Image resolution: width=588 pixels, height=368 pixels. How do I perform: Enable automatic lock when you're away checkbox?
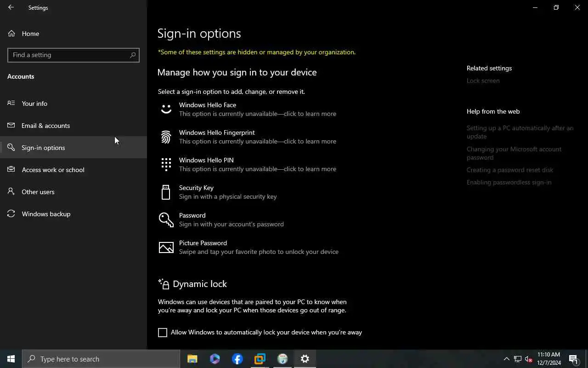click(163, 333)
